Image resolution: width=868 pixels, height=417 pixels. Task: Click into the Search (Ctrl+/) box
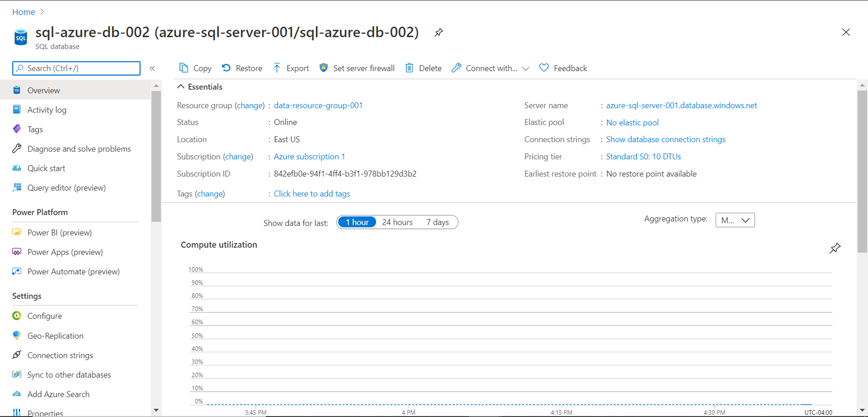tap(76, 68)
